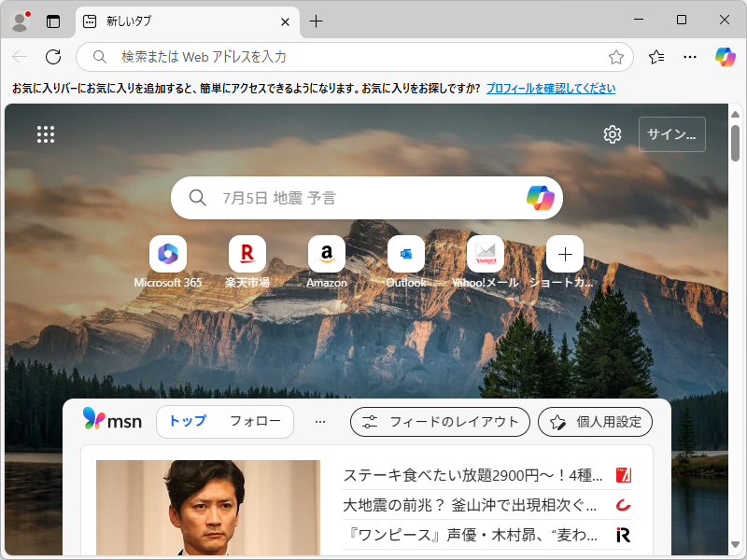747x560 pixels.
Task: Open the 楽天市場 shortcut tile
Action: 247,253
